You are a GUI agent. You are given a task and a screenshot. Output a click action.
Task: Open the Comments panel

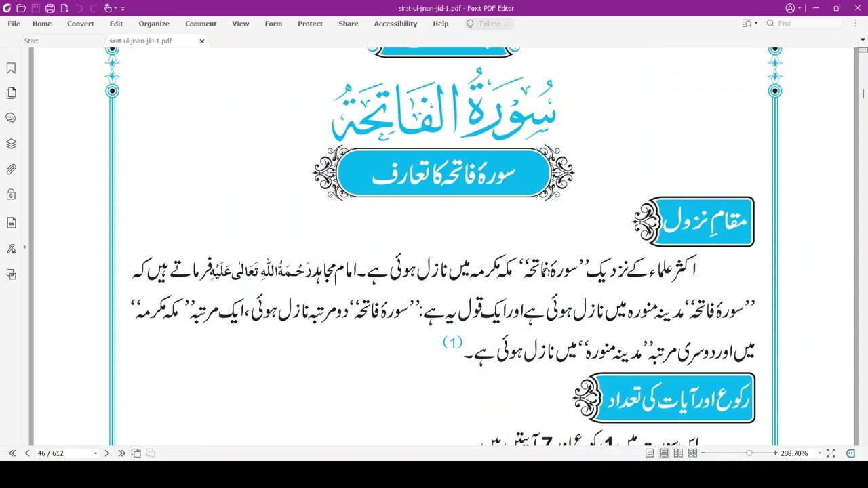coord(11,118)
